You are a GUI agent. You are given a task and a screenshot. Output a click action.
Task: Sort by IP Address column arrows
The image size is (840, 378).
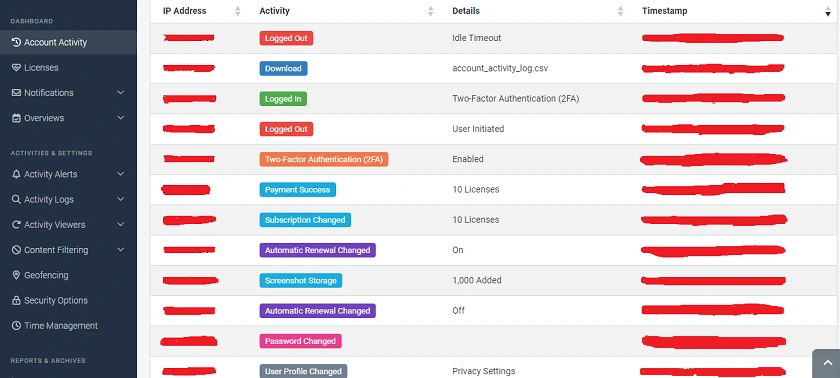tap(238, 11)
